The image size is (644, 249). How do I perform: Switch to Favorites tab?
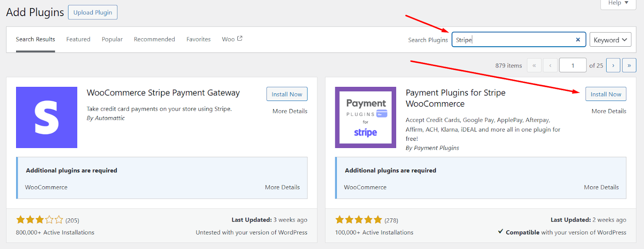tap(198, 39)
